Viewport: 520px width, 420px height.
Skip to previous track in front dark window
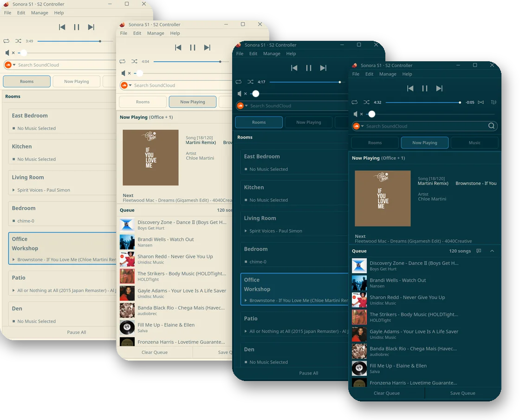[410, 89]
